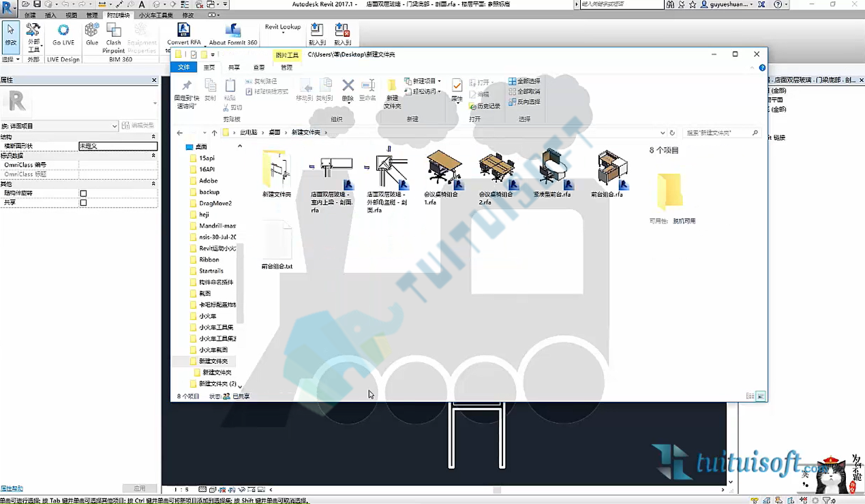Screen dimensions: 865x504
Task: Click the Edit Type (编辑类型) button
Action: click(139, 126)
